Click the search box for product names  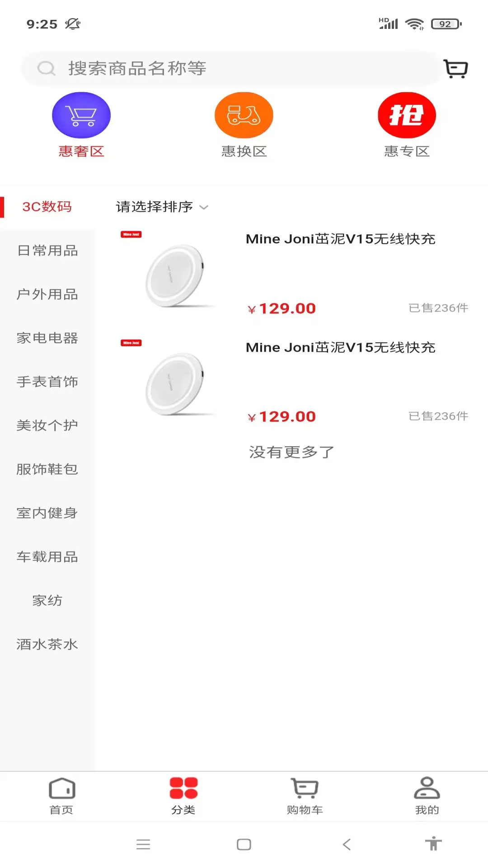pos(230,69)
